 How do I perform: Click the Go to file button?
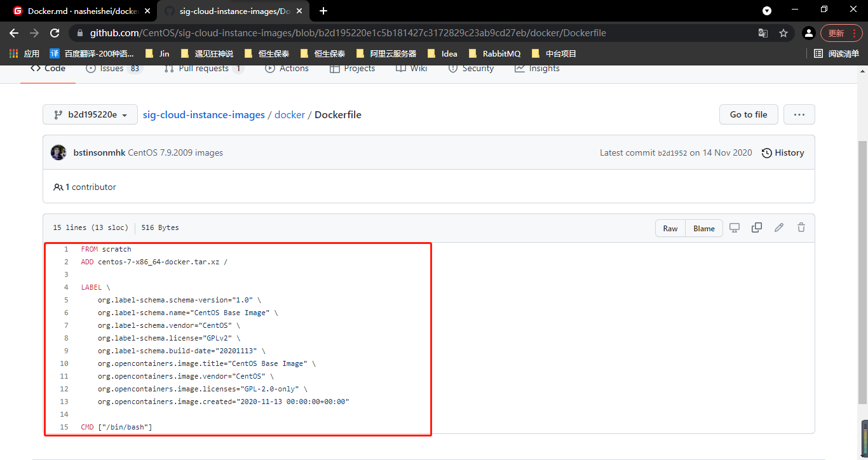coord(749,115)
